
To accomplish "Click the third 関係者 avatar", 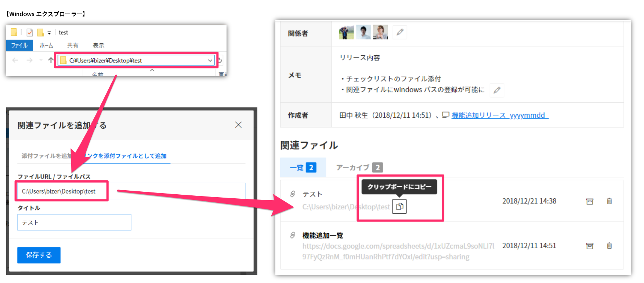I will pyautogui.click(x=380, y=32).
